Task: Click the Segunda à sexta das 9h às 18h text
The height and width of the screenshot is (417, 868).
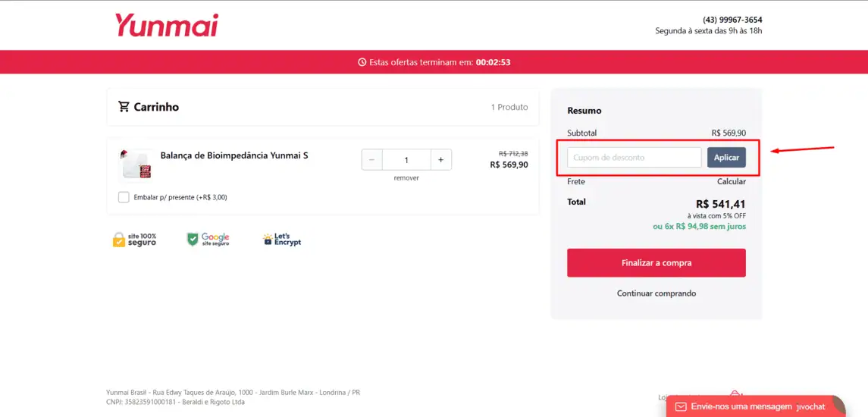Action: coord(709,30)
